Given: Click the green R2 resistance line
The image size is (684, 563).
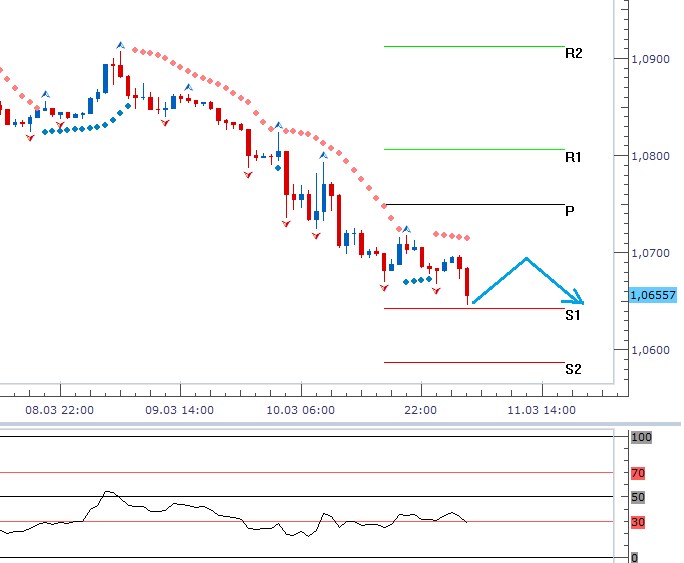Looking at the screenshot, I should [474, 46].
